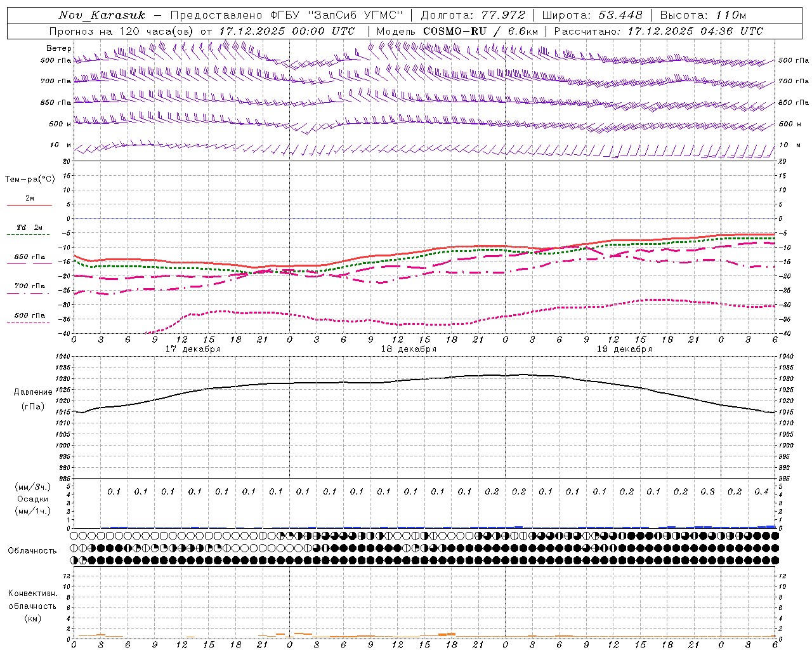Click the model label COSMO-RU / 6.6км
Screen dimensions: 812x650
tap(480, 31)
